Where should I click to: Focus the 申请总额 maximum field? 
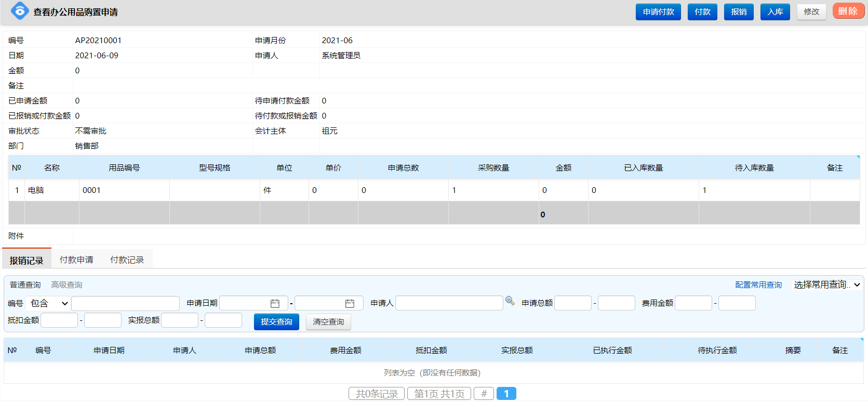pos(617,303)
